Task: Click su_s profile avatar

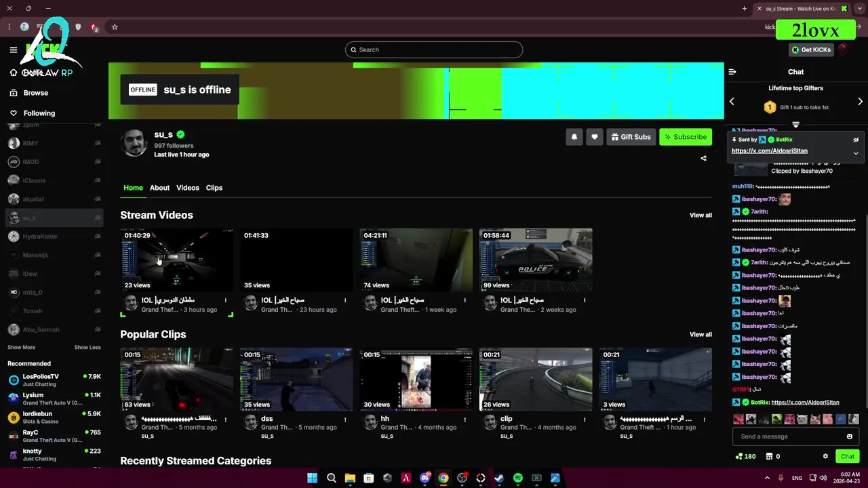Action: pyautogui.click(x=134, y=143)
